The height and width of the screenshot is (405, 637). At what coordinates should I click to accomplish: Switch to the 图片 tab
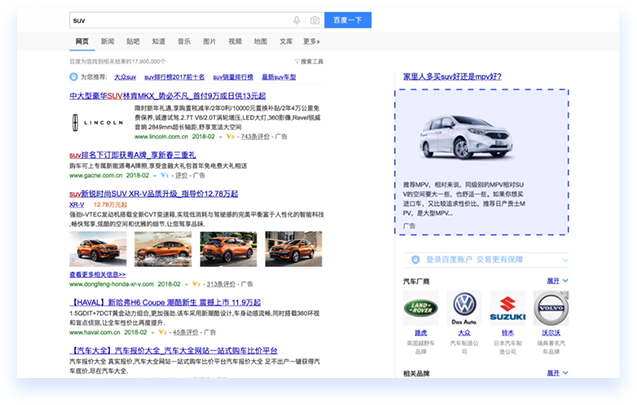(x=209, y=42)
